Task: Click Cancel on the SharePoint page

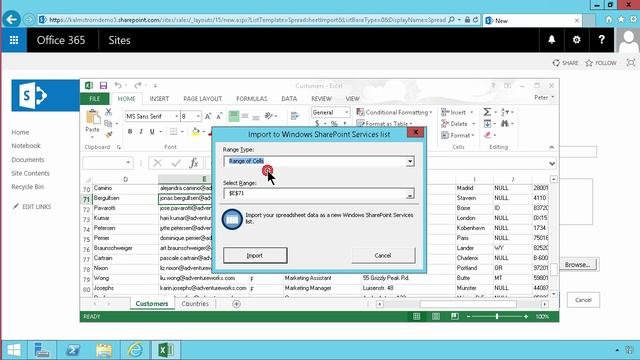Action: pyautogui.click(x=583, y=300)
